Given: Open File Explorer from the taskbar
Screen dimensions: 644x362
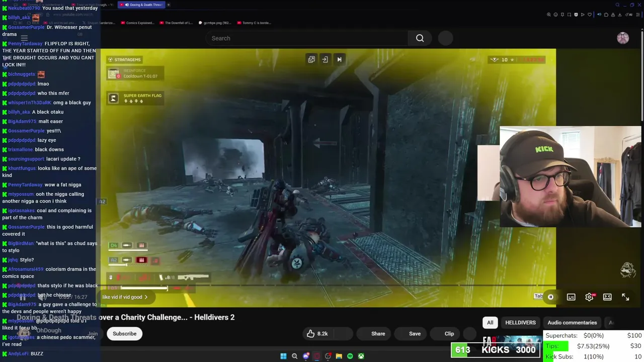Looking at the screenshot, I should click(x=339, y=356).
